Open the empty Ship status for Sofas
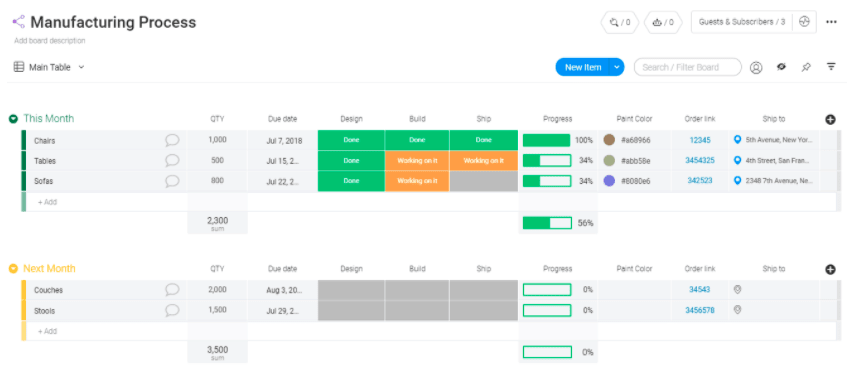The image size is (865, 383). tap(483, 181)
